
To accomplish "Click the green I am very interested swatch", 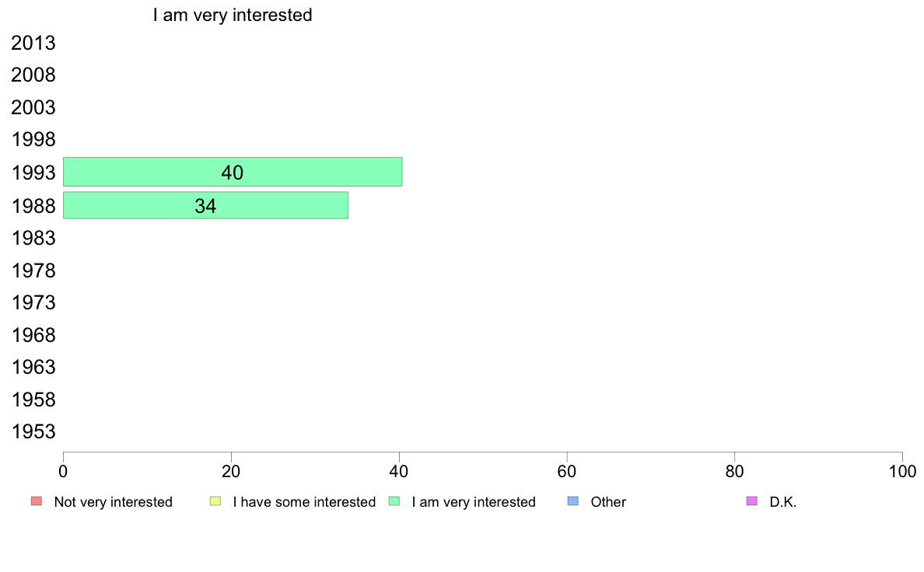I will pos(394,501).
